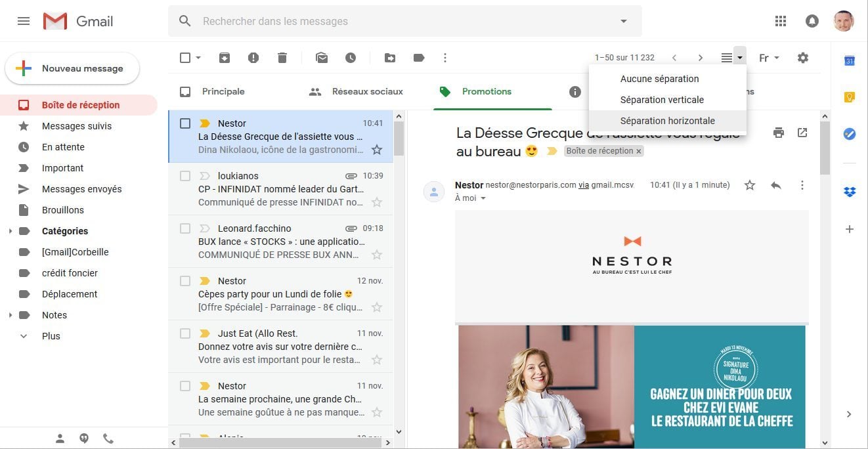Archive the selected message

pyautogui.click(x=225, y=58)
